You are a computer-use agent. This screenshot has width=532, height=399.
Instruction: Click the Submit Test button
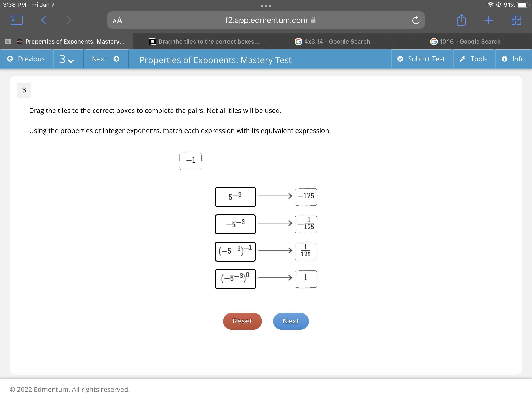click(x=421, y=59)
